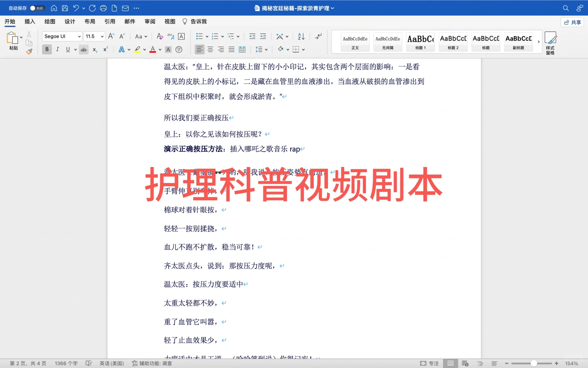Toggle 自动保存 autosave switch
Viewport: 588px width, 368px height.
pos(37,8)
